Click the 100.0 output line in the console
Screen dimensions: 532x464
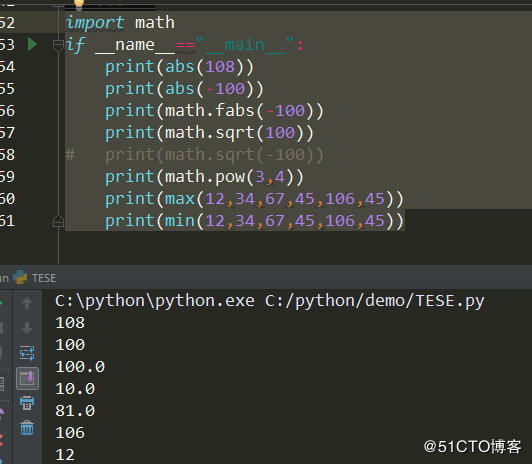[80, 367]
